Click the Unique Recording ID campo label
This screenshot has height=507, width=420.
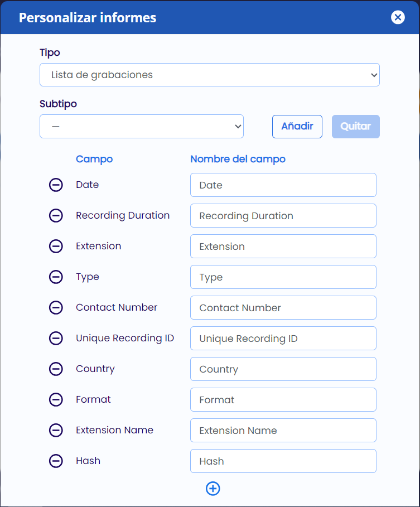[125, 338]
